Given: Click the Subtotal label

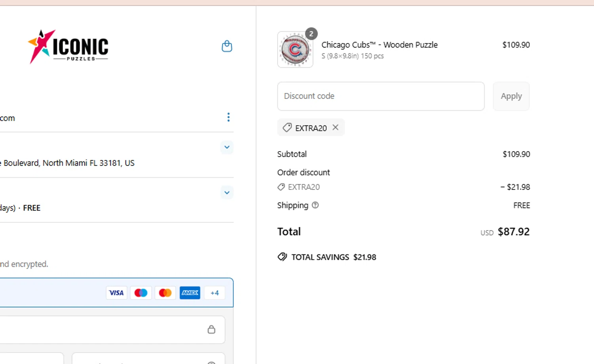Looking at the screenshot, I should [292, 154].
